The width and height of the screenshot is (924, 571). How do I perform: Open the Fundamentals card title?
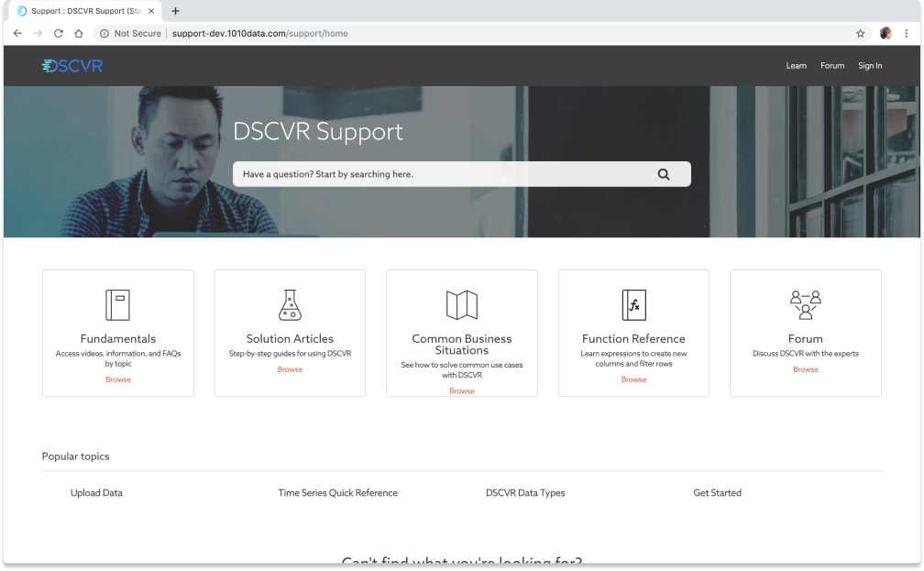click(x=118, y=339)
